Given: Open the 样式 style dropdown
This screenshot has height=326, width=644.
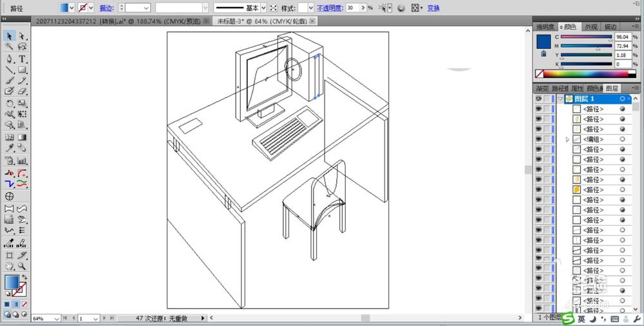Looking at the screenshot, I should coord(310,8).
